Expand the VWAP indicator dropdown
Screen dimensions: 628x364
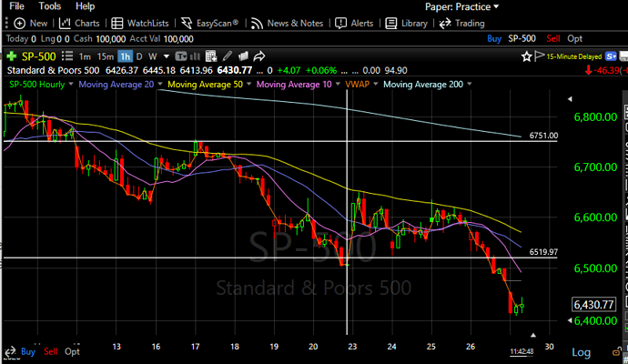pyautogui.click(x=376, y=84)
